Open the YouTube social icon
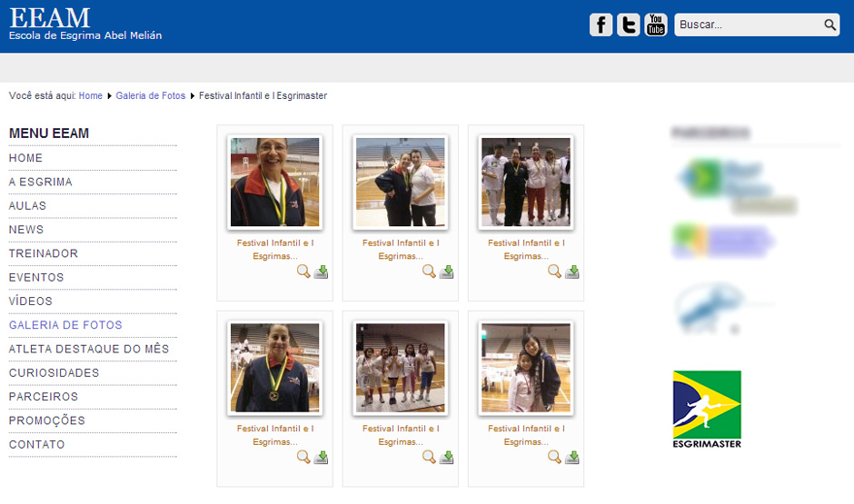Screen dimensions: 854x504 coord(655,25)
